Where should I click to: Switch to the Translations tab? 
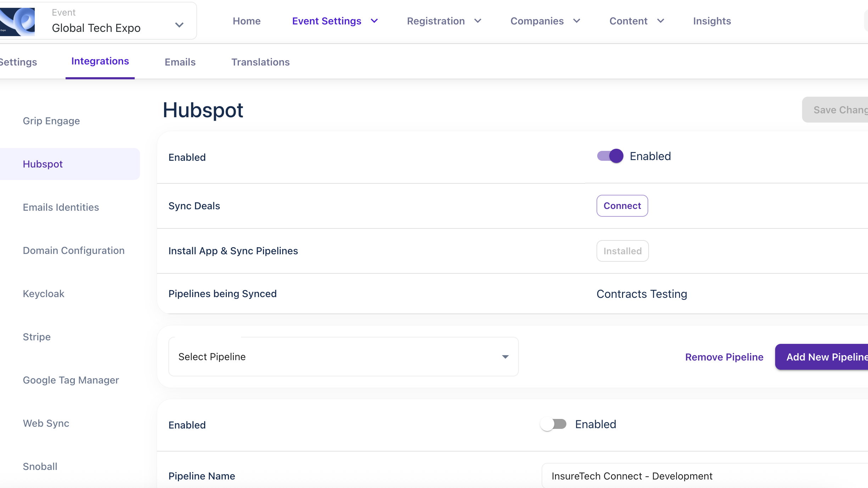[x=261, y=62]
